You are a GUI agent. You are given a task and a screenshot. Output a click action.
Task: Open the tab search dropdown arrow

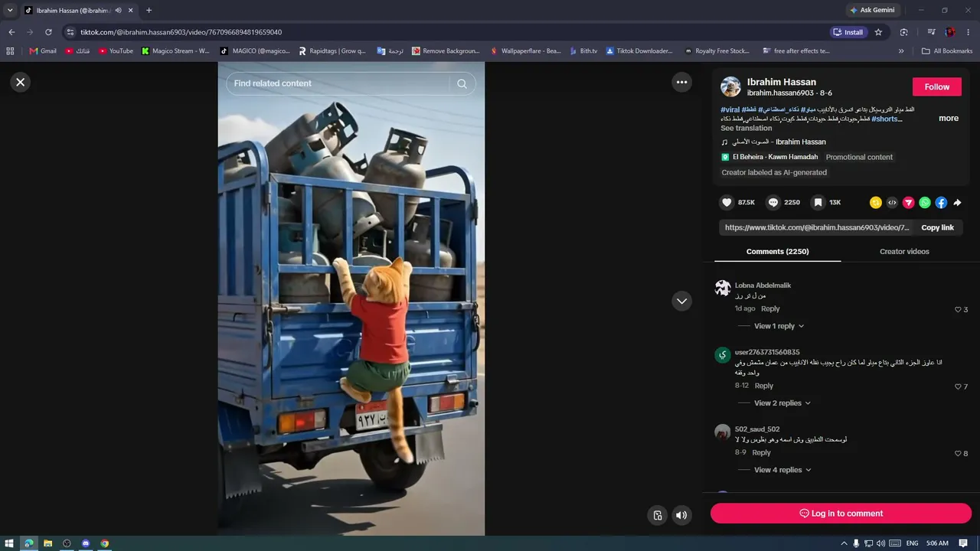pyautogui.click(x=10, y=10)
